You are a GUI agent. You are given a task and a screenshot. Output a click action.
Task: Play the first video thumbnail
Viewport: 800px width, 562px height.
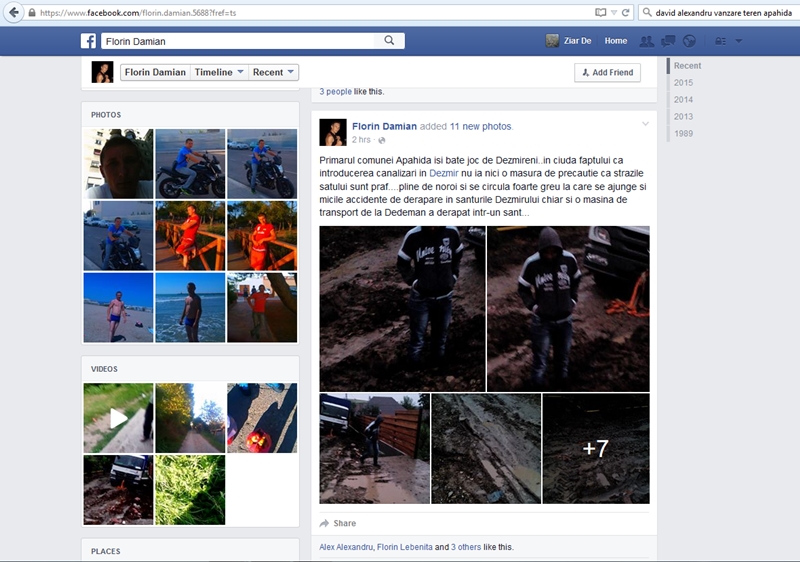coord(118,418)
